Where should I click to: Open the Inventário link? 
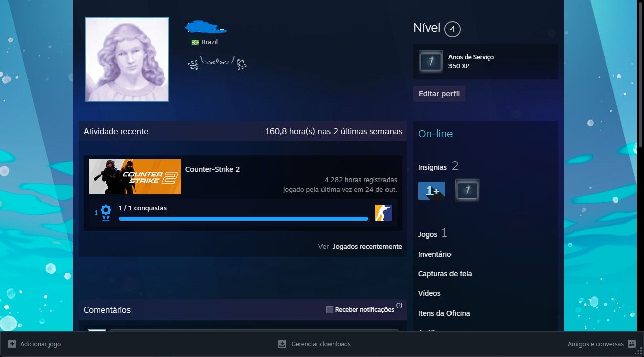[434, 254]
